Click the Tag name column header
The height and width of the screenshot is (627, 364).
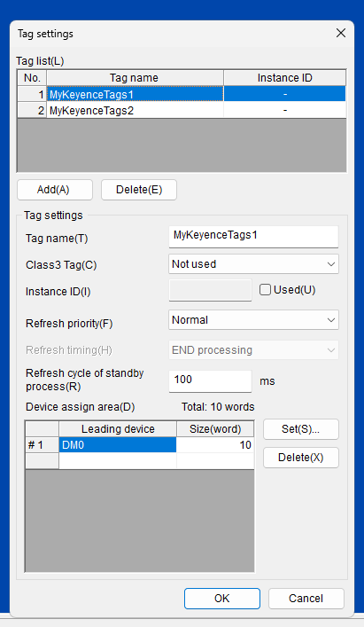(x=135, y=77)
